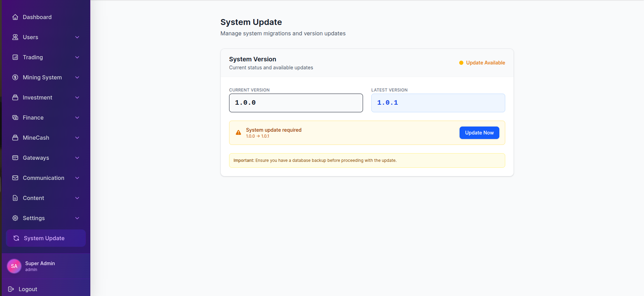Click the Dashboard home icon

pyautogui.click(x=15, y=17)
